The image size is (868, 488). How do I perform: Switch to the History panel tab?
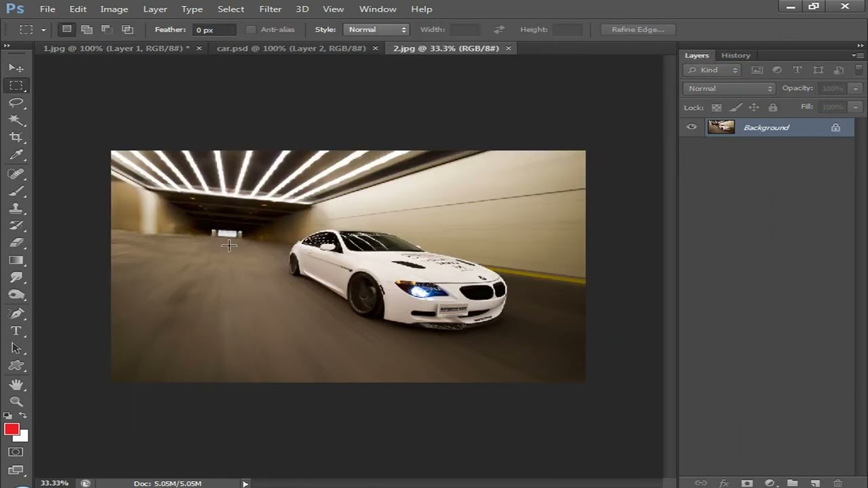pos(736,56)
